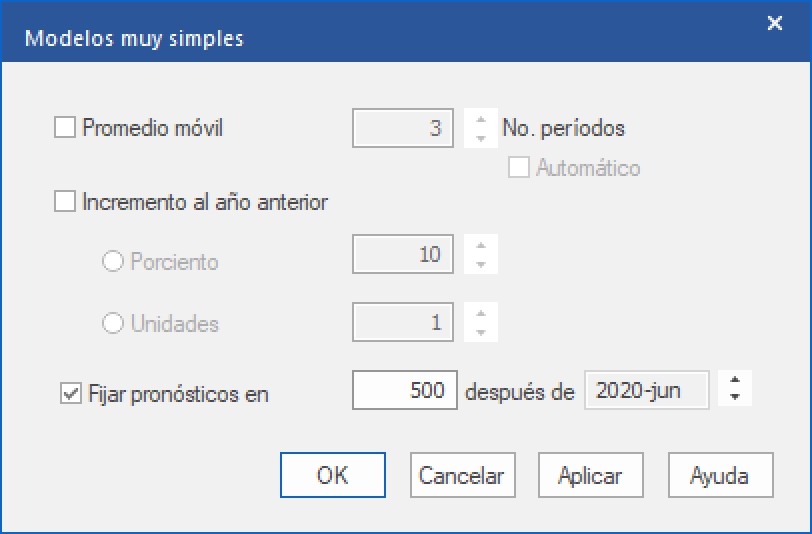Move 2020-jun date back with down arrow
This screenshot has width=812, height=534.
[735, 398]
